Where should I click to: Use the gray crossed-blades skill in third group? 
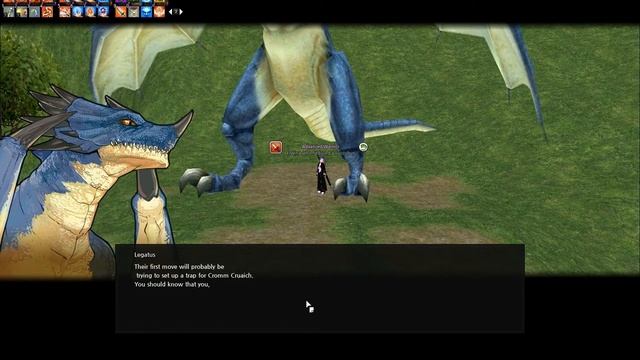tap(133, 12)
